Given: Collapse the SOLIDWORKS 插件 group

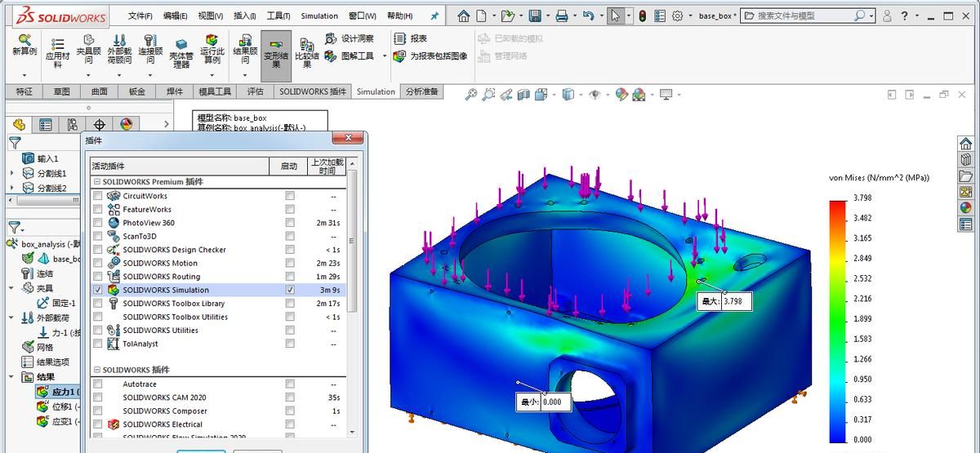Looking at the screenshot, I should [97, 370].
